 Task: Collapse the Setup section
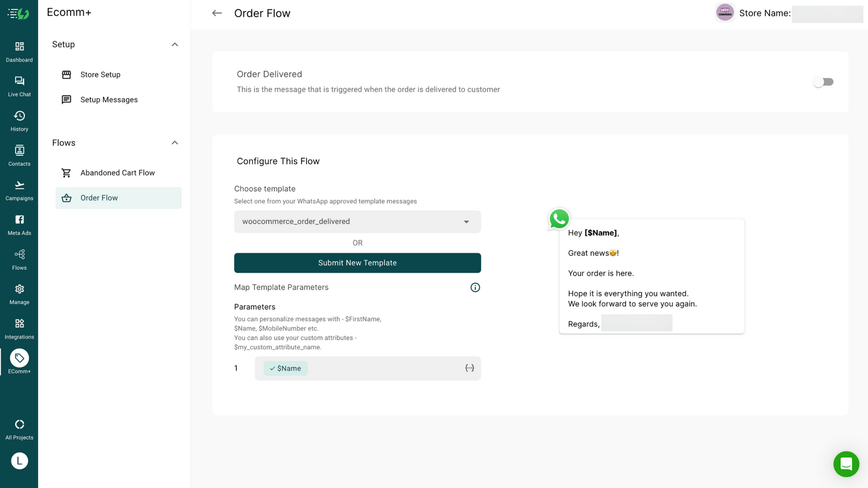coord(175,44)
